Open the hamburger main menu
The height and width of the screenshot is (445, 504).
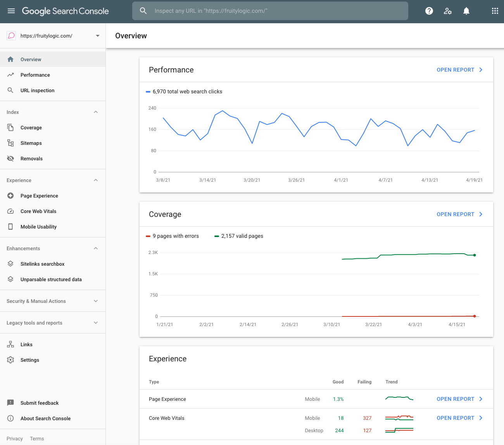point(11,11)
